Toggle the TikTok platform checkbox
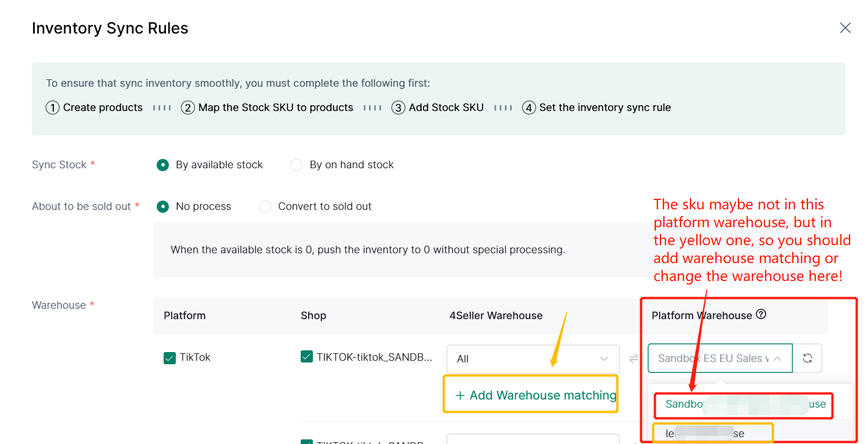 point(169,358)
